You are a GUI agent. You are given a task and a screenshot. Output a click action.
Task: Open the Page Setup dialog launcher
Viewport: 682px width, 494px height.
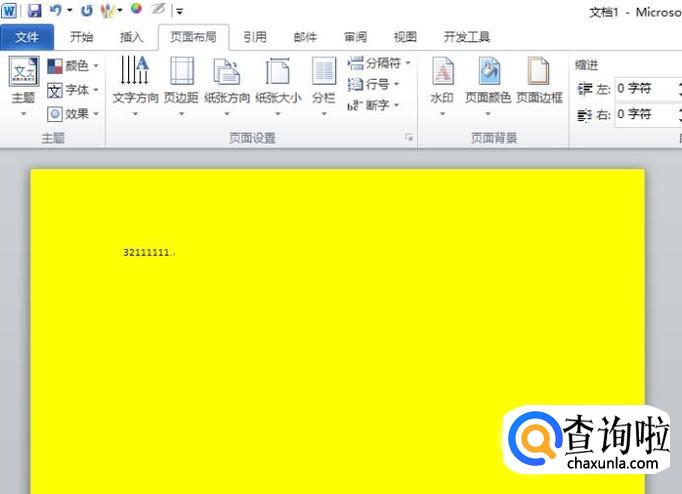(409, 137)
